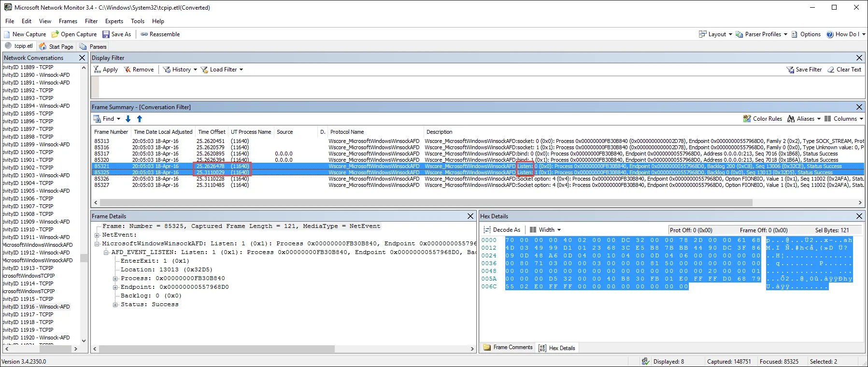Open the Aliases dropdown
Viewport: 868px width, 367px height.
click(804, 119)
